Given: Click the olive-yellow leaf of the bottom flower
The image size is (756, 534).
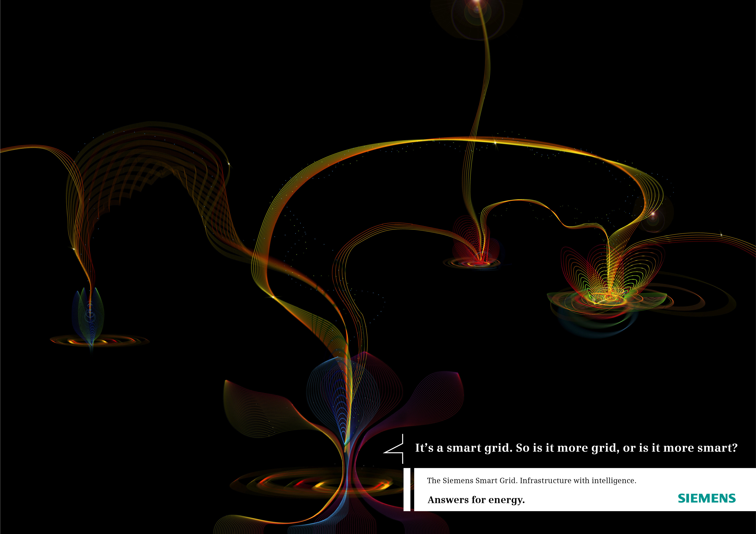Looking at the screenshot, I should pyautogui.click(x=254, y=411).
